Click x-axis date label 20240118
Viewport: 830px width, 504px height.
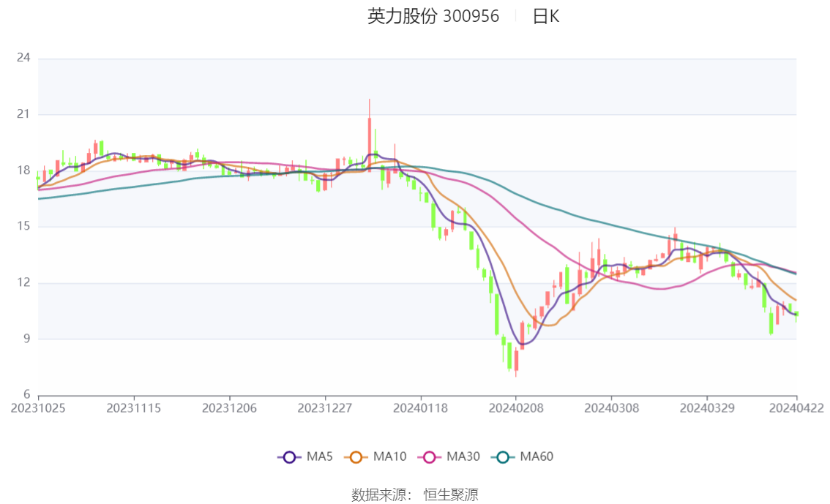tap(420, 408)
